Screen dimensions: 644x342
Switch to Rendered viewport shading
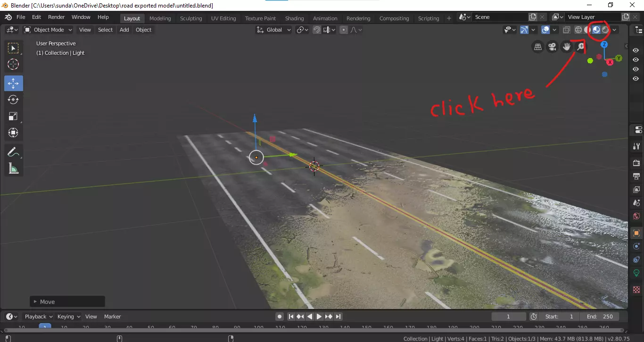[x=605, y=30]
